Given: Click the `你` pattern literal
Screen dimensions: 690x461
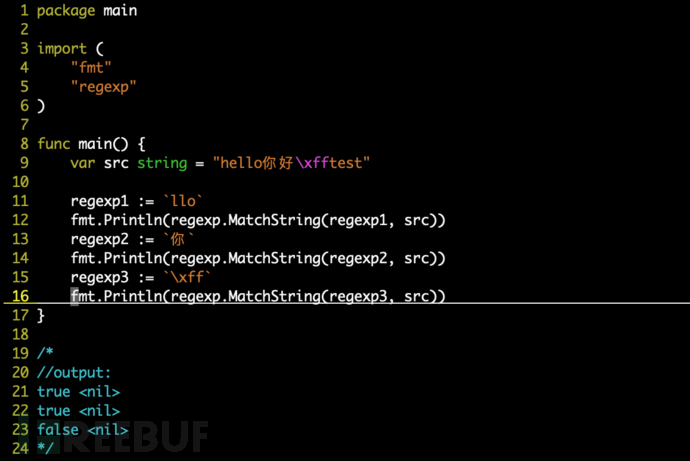Looking at the screenshot, I should pos(178,239).
